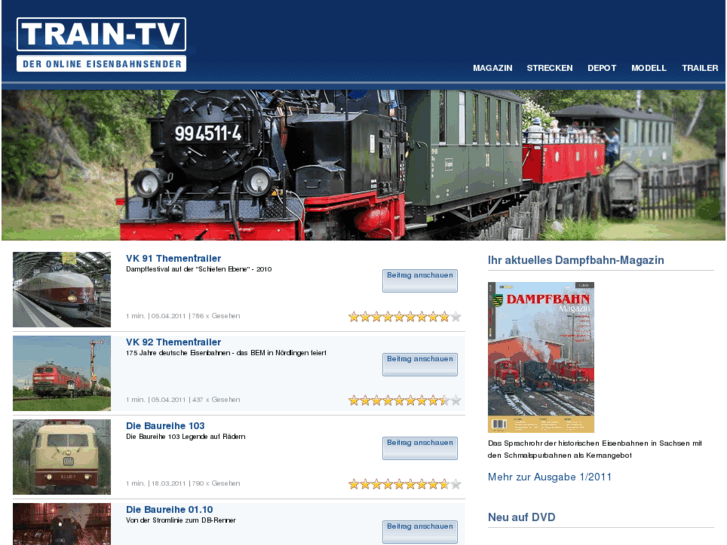Rate Die Baureihe 103 using star rating
This screenshot has height=545, width=727.
[x=404, y=484]
